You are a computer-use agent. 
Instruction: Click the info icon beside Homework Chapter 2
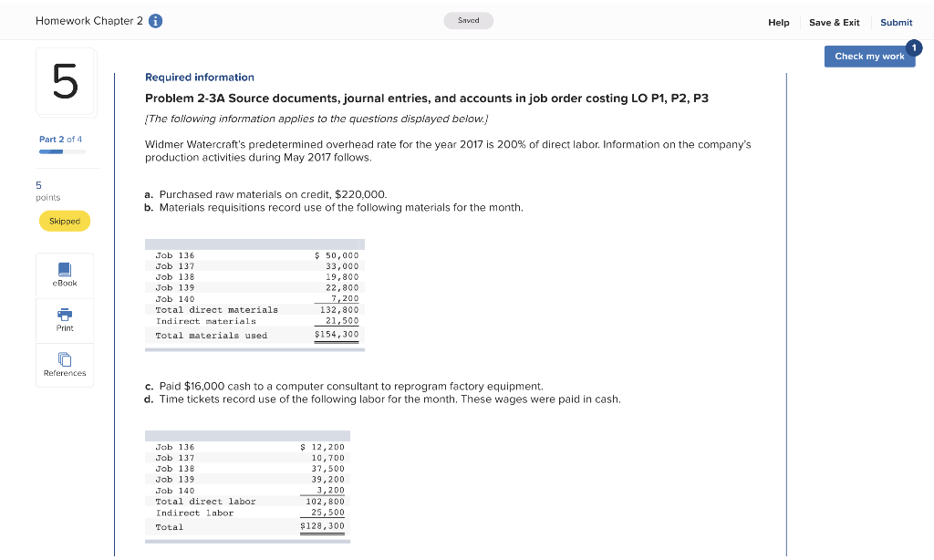coord(153,20)
